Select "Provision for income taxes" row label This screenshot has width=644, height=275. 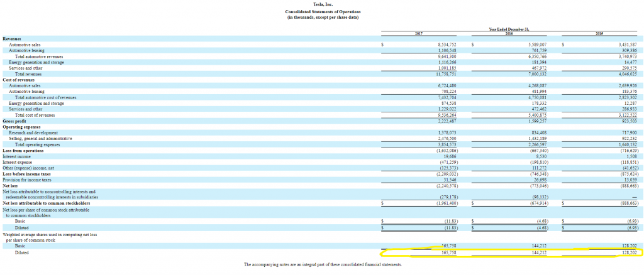26,180
